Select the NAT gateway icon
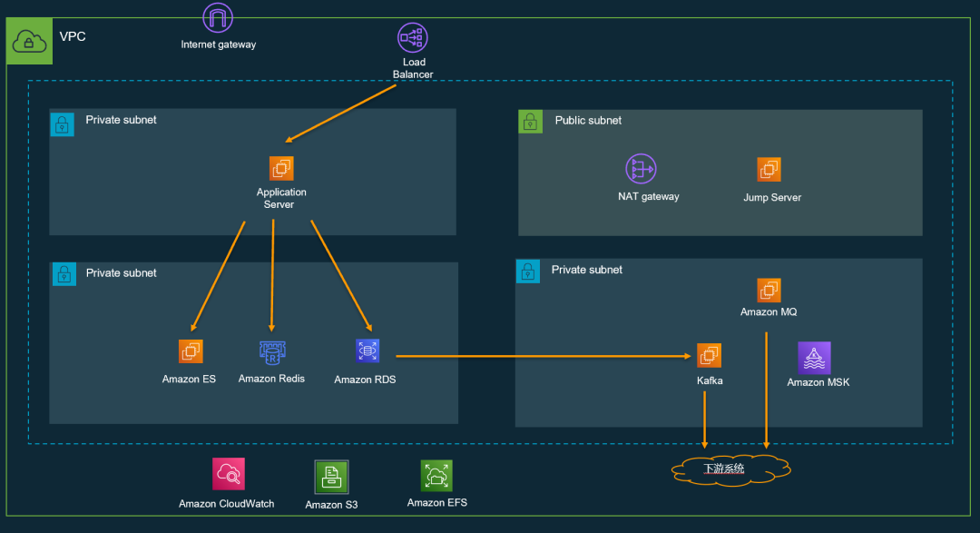 point(641,169)
